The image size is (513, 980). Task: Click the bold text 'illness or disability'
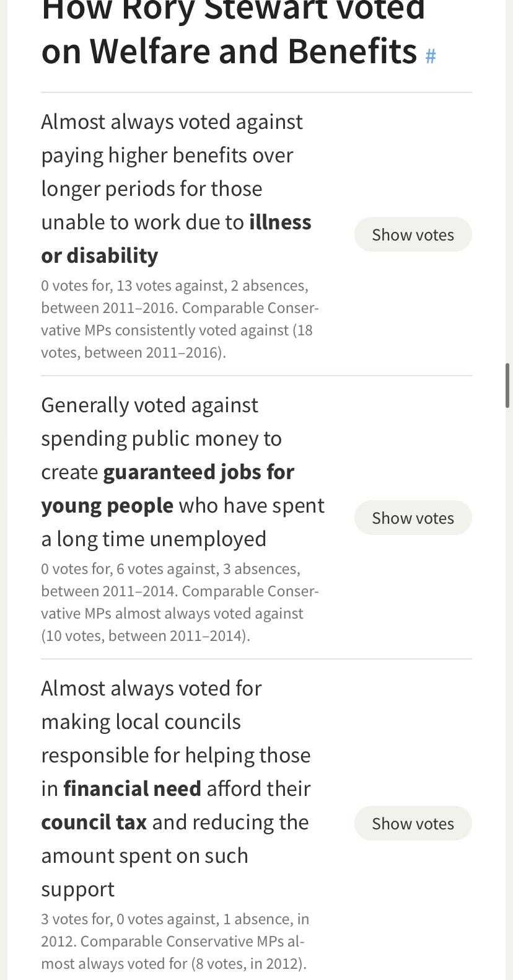[176, 239]
